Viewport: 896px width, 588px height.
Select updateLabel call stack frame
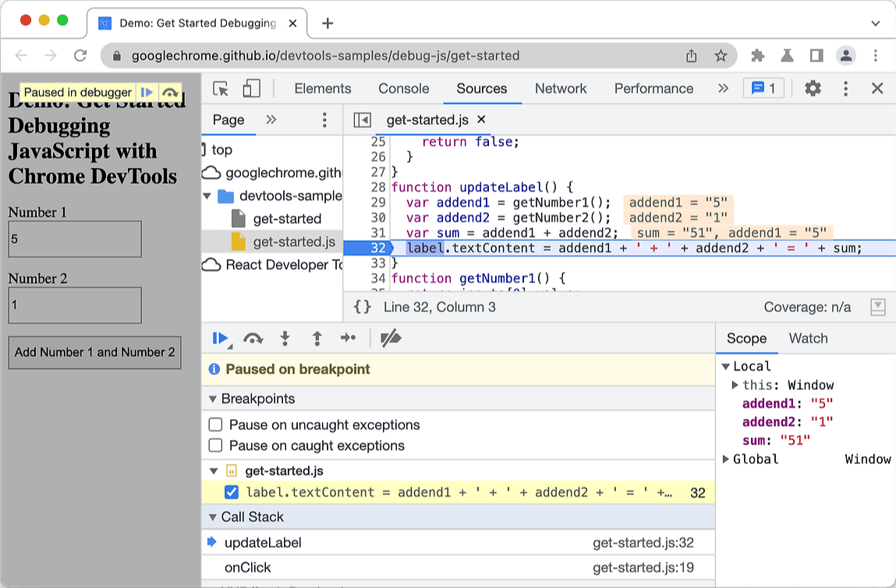pyautogui.click(x=459, y=542)
